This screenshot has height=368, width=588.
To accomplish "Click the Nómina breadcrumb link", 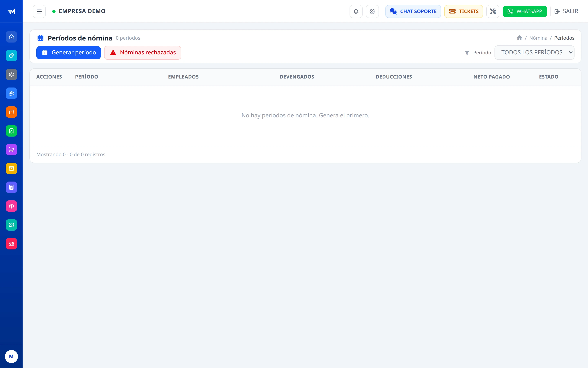I will pyautogui.click(x=538, y=38).
